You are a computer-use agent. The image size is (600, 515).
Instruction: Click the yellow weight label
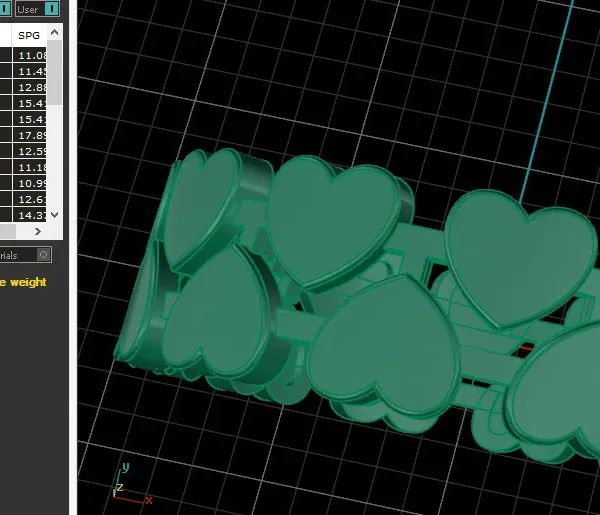(23, 282)
